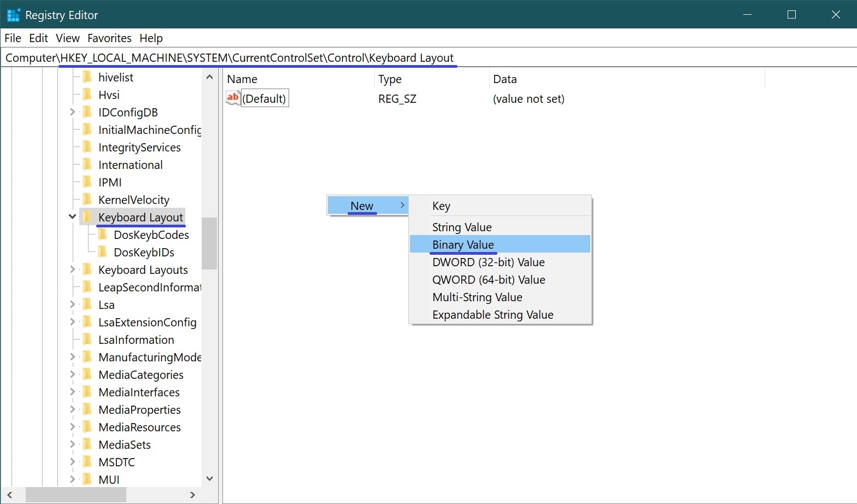This screenshot has width=857, height=504.
Task: Collapse the Keyboard Layout key
Action: pos(72,217)
